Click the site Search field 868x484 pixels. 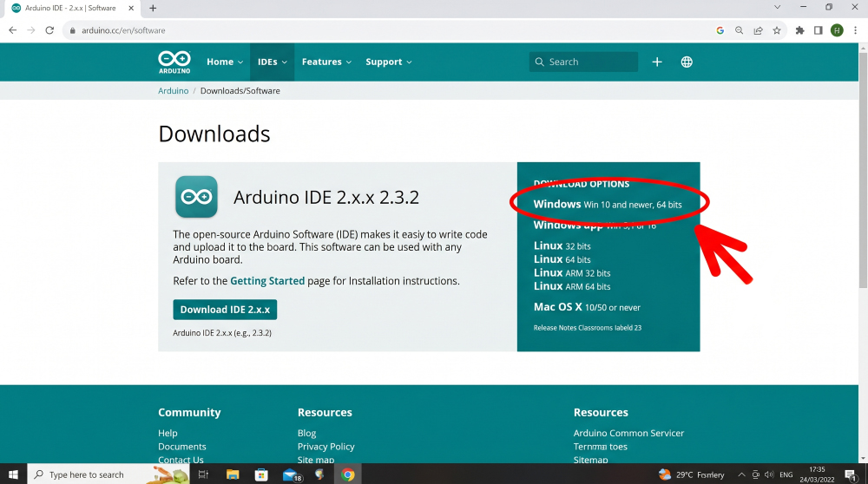pyautogui.click(x=583, y=62)
